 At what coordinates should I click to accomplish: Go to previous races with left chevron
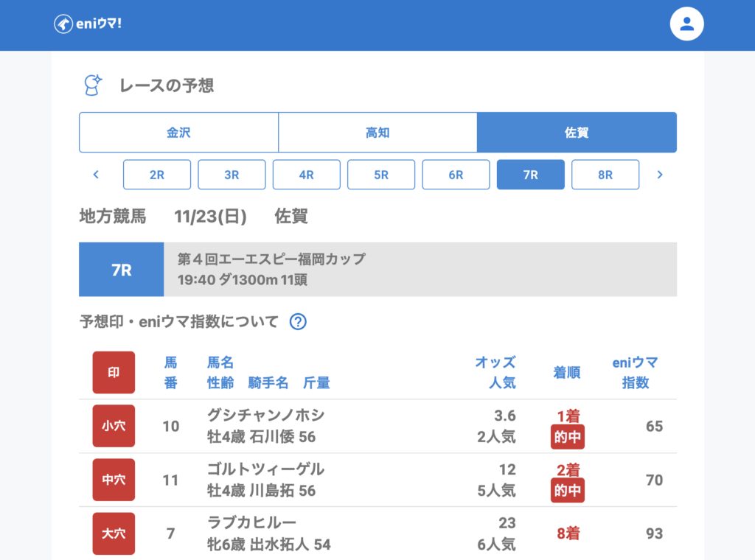point(96,175)
